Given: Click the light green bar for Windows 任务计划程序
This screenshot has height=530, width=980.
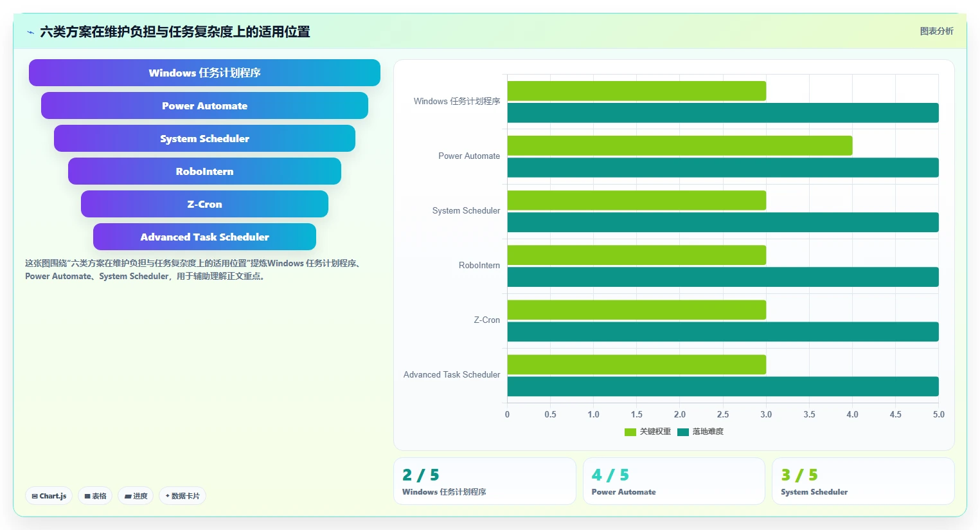Looking at the screenshot, I should [637, 91].
